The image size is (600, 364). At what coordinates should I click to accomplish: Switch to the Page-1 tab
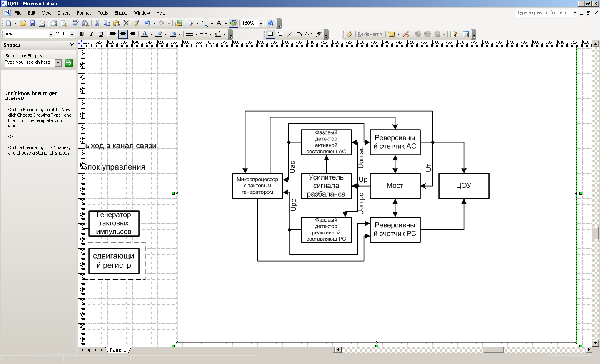pos(118,350)
